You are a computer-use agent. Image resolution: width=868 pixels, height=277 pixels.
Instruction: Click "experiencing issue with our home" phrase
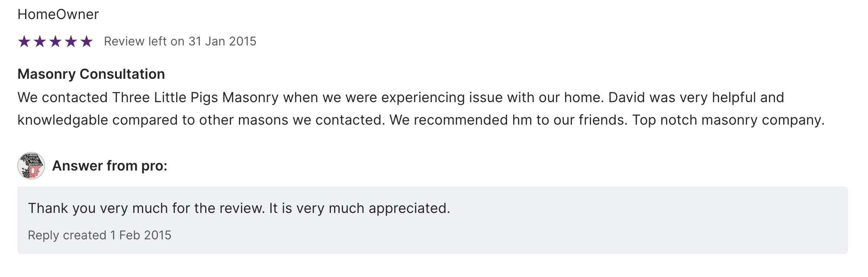pos(492,97)
